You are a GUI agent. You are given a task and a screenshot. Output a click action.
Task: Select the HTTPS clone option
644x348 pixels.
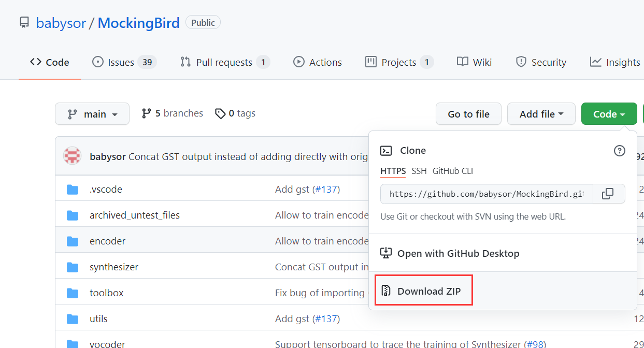(x=393, y=171)
